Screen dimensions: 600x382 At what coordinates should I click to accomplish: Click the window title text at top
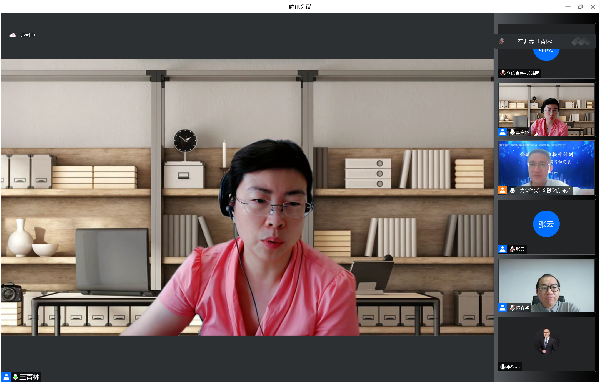(x=300, y=7)
